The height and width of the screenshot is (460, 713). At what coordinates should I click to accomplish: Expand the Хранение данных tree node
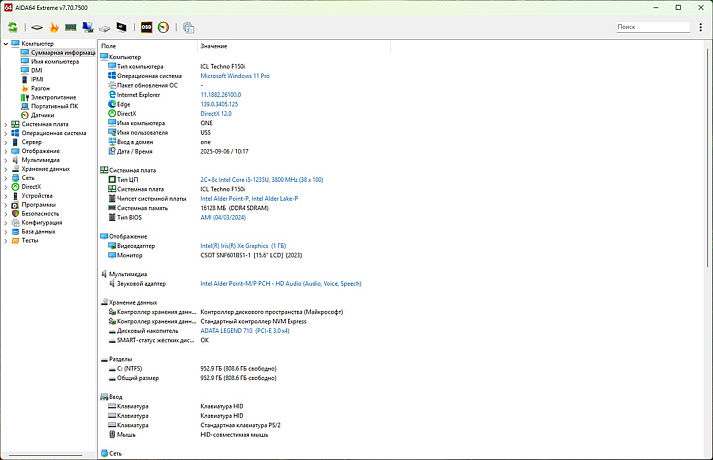5,169
